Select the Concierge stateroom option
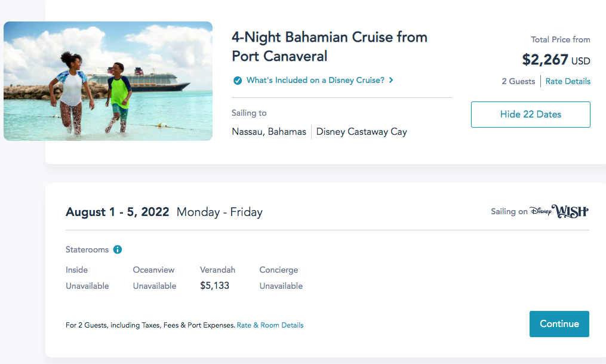This screenshot has height=364, width=606. pos(278,270)
